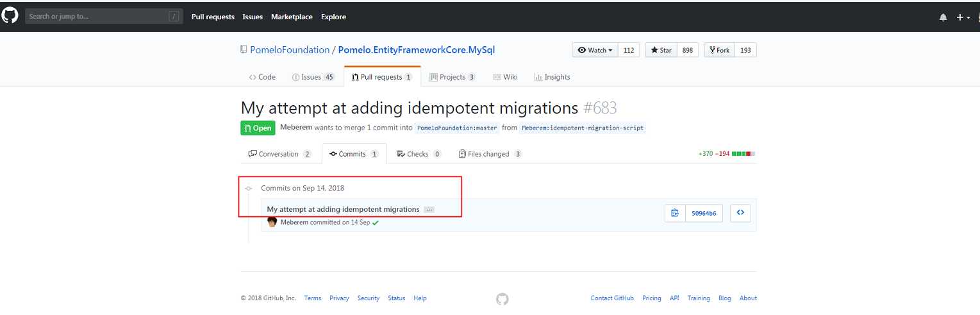The height and width of the screenshot is (315, 980).
Task: Open the PomeloFoundation owner link
Action: [289, 49]
